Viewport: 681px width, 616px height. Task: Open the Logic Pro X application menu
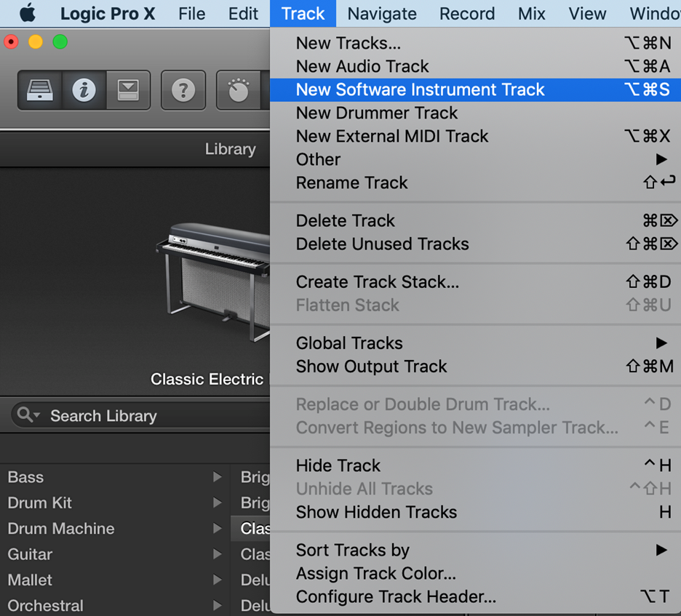107,14
